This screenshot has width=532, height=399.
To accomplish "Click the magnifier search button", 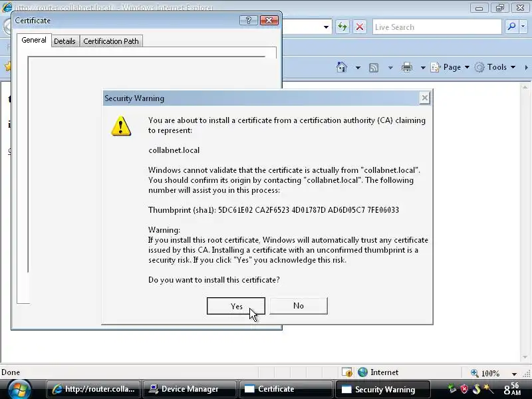I will 511,27.
